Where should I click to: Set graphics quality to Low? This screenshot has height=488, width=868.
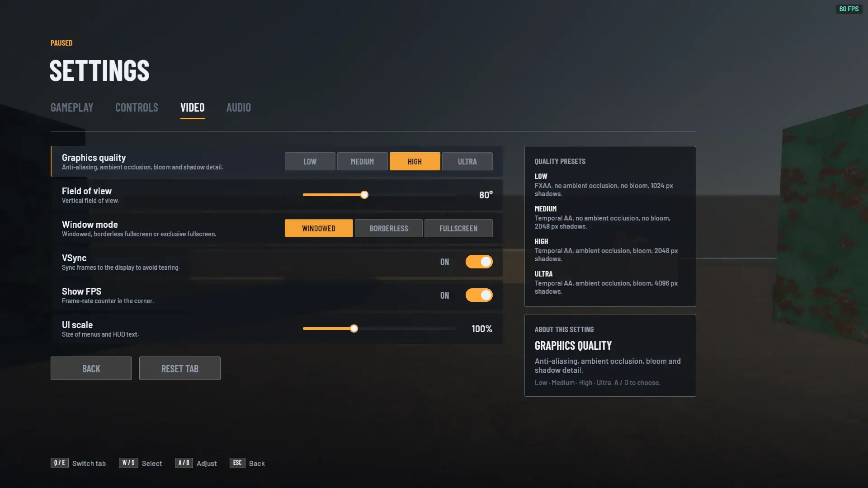coord(310,161)
